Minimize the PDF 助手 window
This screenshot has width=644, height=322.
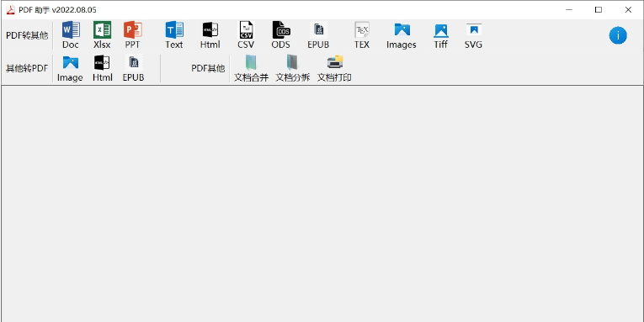[x=569, y=10]
